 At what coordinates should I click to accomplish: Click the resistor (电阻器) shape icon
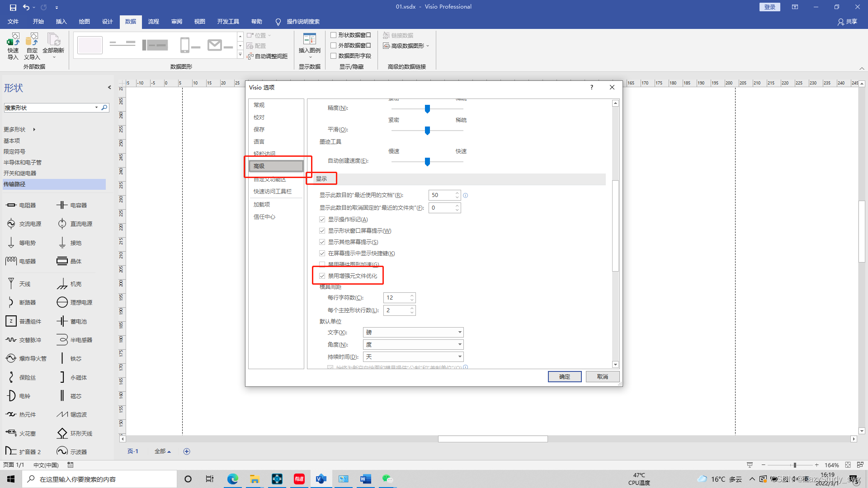[11, 205]
